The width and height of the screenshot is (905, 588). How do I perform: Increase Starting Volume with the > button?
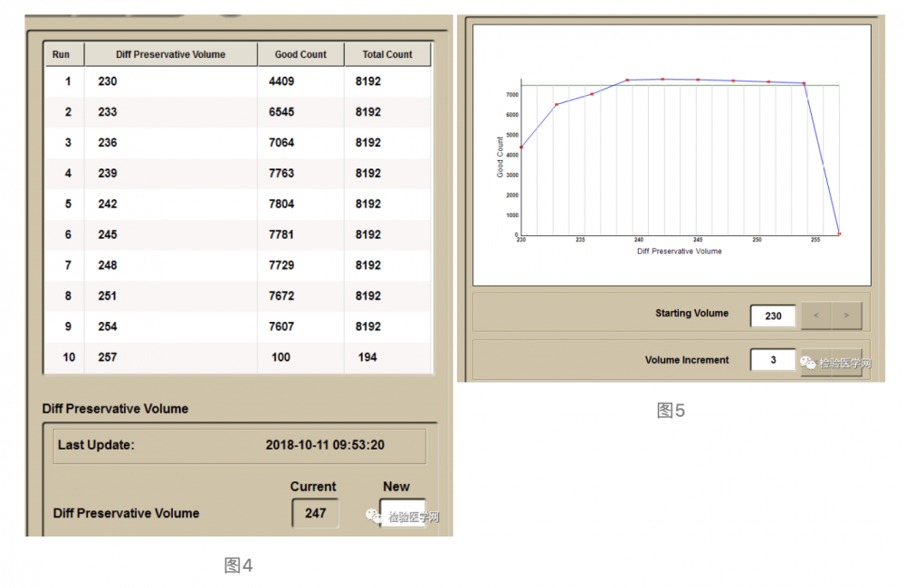tap(847, 316)
